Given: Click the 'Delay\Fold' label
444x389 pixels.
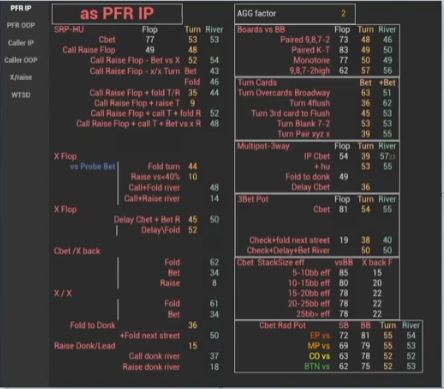Looking at the screenshot, I should tap(161, 230).
